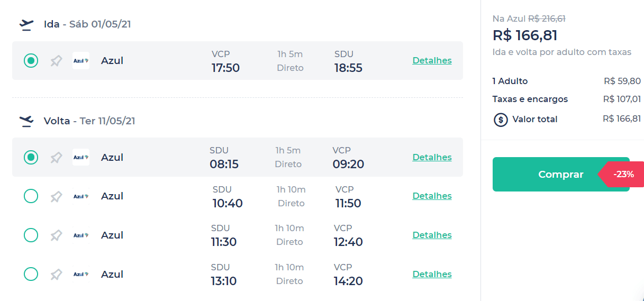Screen dimensions: 644x301
Task: Choose the 10:40 return flight option
Action: pyautogui.click(x=31, y=196)
